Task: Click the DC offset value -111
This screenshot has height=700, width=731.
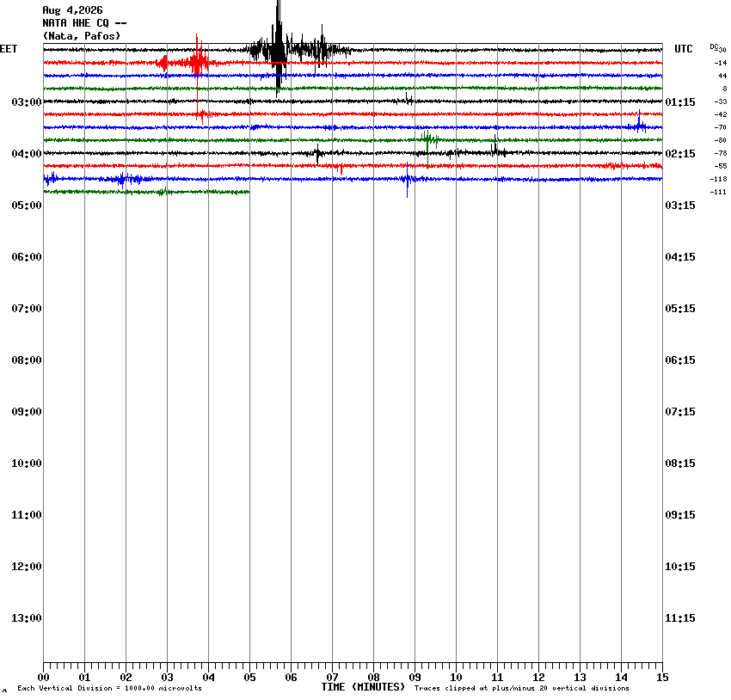Action: pyautogui.click(x=718, y=192)
